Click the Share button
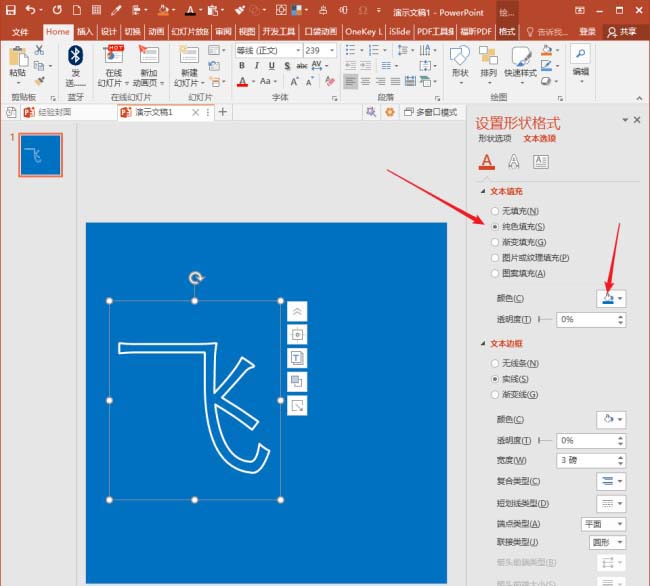 coord(622,32)
